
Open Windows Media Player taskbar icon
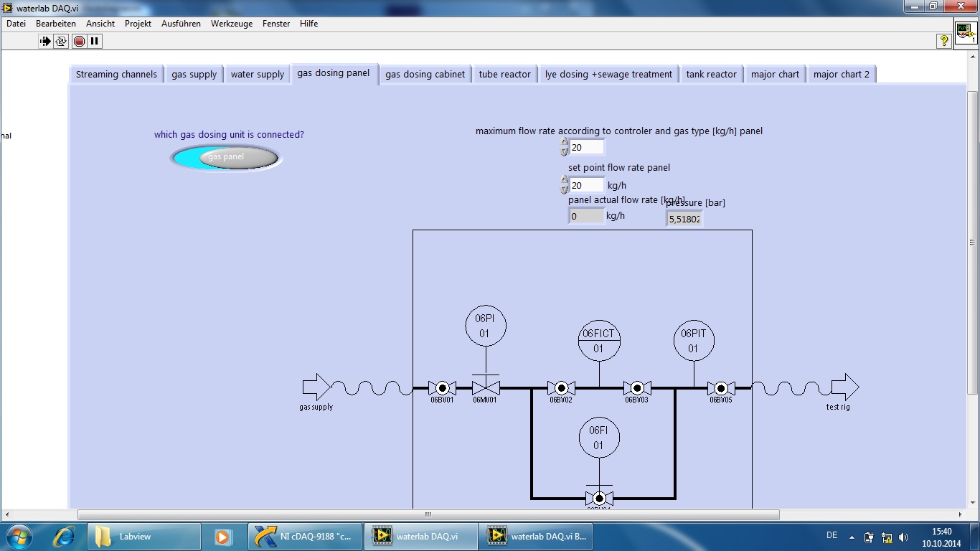click(x=222, y=537)
